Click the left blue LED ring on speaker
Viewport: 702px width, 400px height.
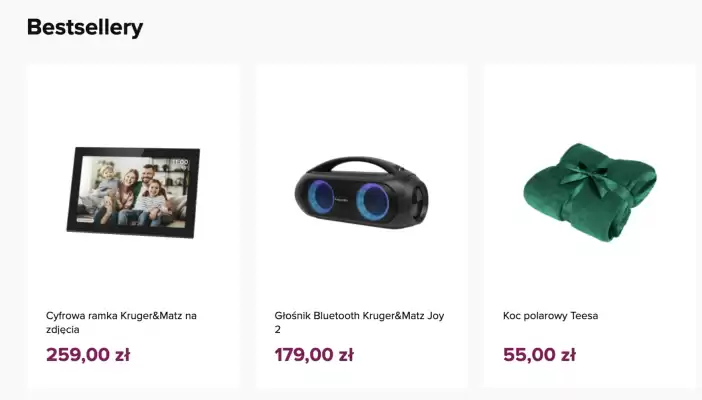tap(321, 199)
